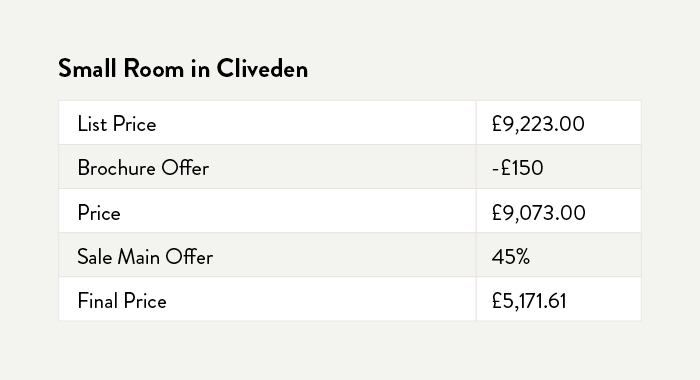
Task: Click the word Offer in Brochure Offer
Action: 185,168
